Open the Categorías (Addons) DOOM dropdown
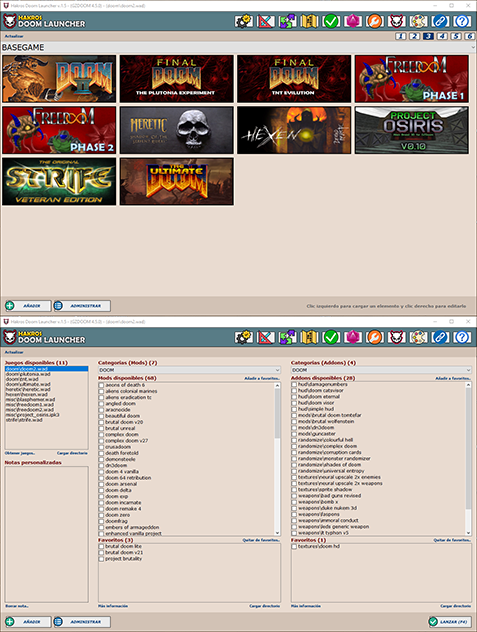 point(381,370)
